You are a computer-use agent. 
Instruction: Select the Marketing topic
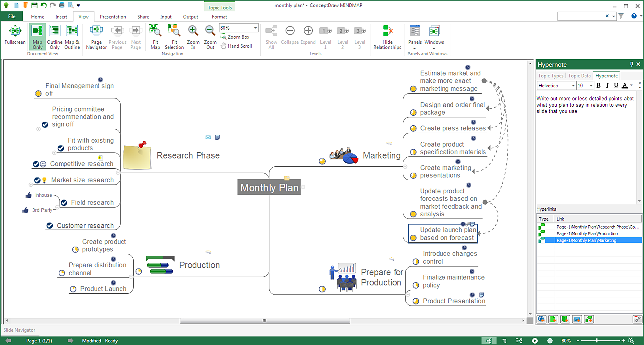[382, 156]
